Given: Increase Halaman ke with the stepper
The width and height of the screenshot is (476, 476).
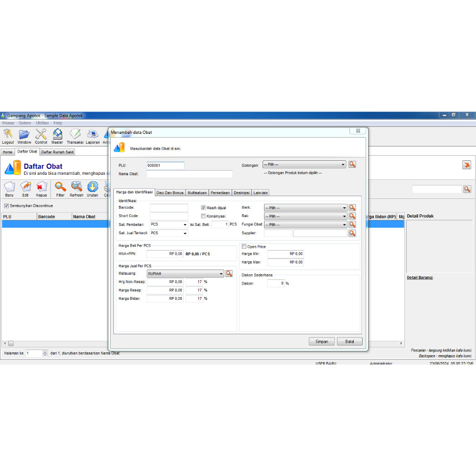Looking at the screenshot, I should click(x=44, y=352).
